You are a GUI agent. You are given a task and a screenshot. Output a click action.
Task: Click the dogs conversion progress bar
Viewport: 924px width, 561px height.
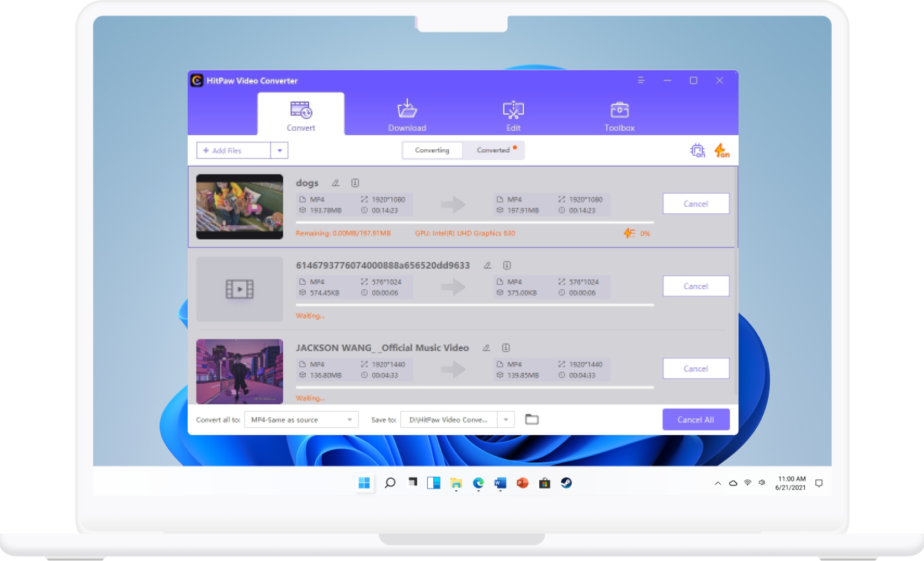[475, 223]
